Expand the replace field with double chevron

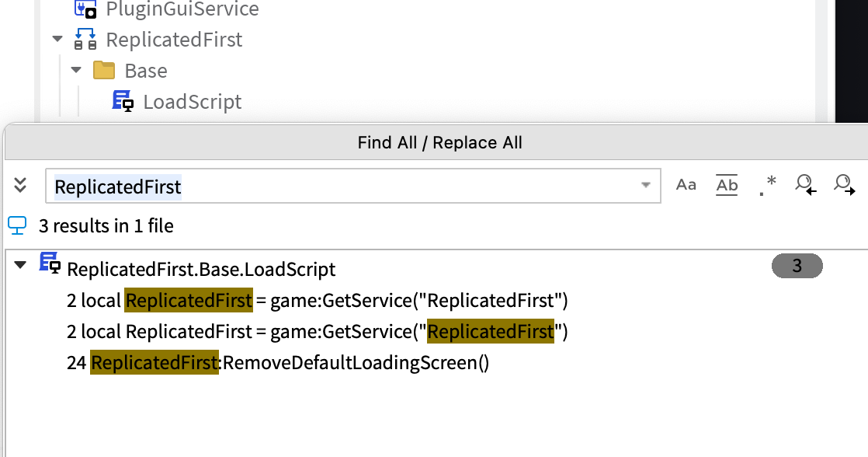21,185
